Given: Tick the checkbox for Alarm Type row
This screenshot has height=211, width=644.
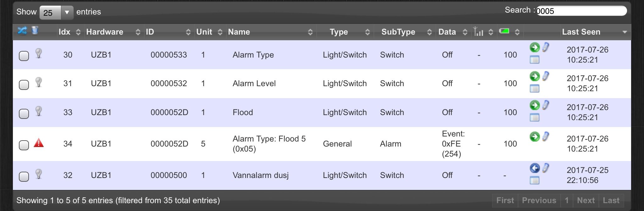Looking at the screenshot, I should coord(24,56).
